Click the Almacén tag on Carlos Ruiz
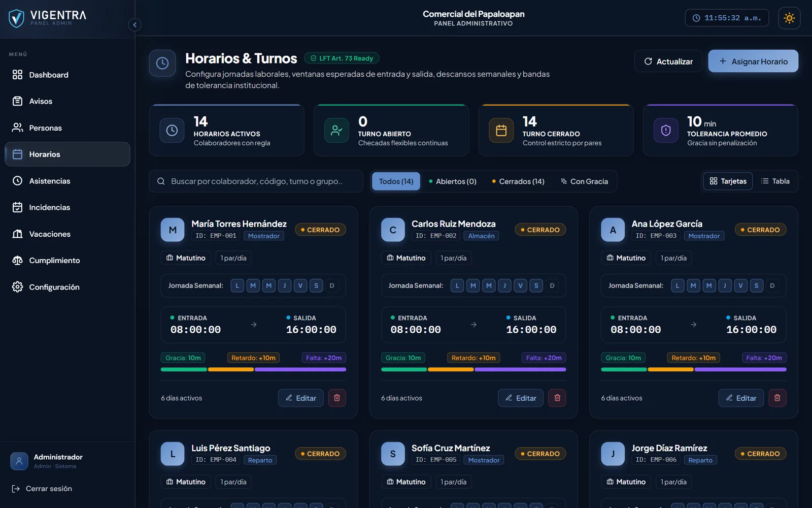The width and height of the screenshot is (812, 508). coord(481,236)
